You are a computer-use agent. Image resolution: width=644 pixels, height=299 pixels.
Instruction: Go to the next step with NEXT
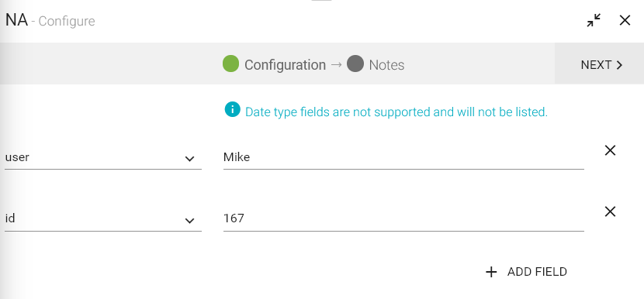coord(599,64)
